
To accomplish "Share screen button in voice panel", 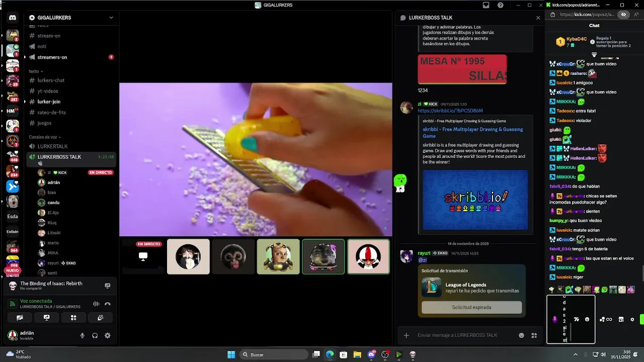I will (x=46, y=318).
